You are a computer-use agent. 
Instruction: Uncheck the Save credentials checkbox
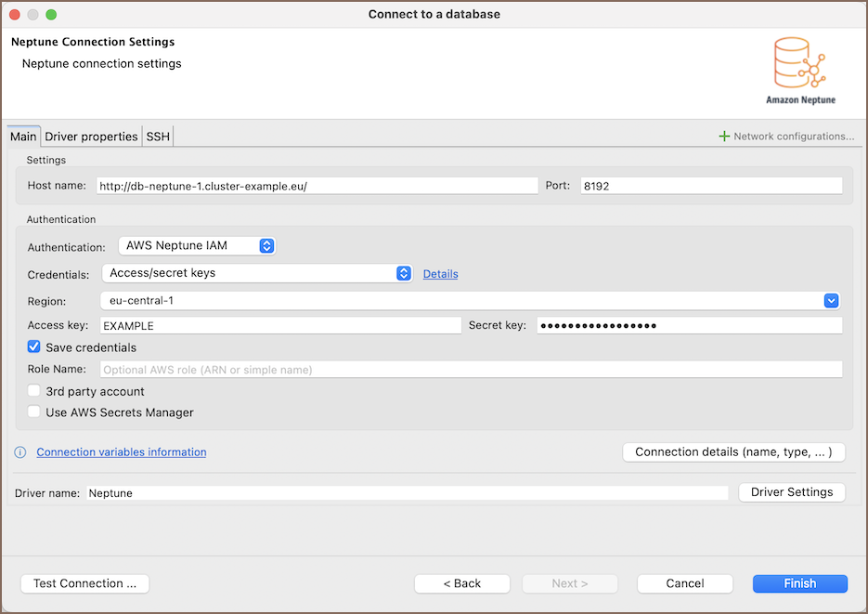tap(34, 347)
